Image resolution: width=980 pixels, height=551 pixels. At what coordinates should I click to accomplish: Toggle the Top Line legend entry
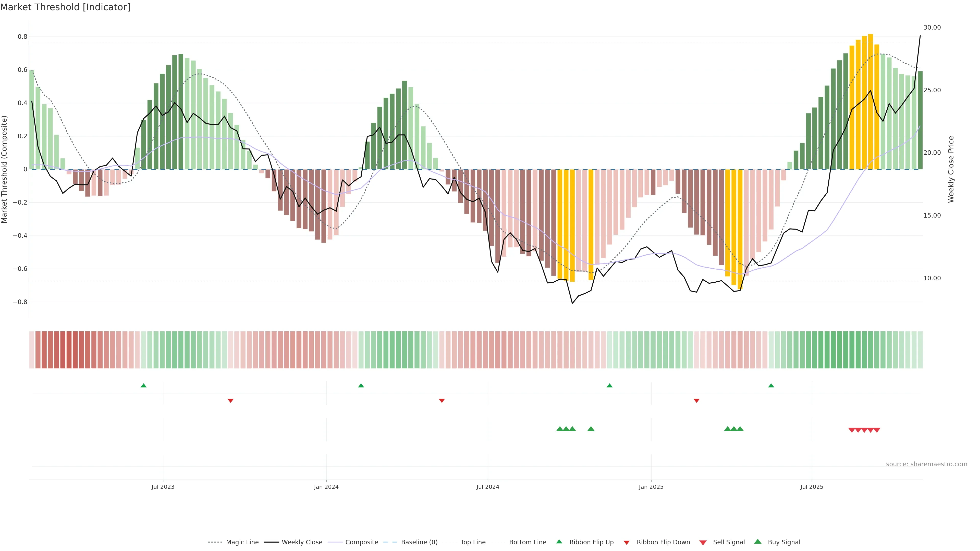473,542
